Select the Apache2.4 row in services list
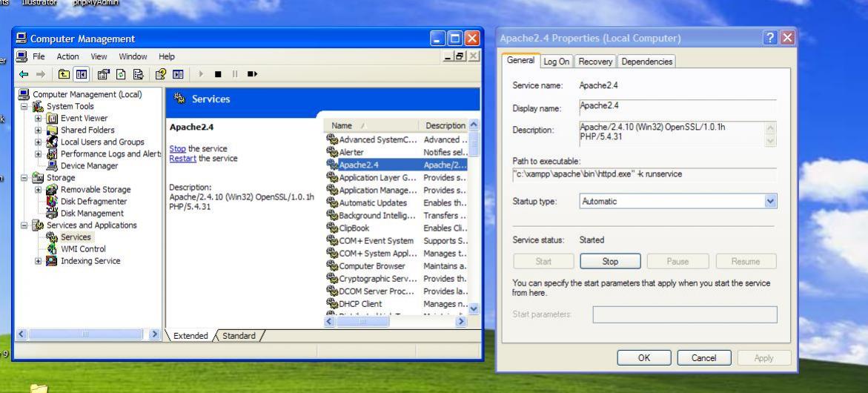868x393 pixels. point(397,165)
